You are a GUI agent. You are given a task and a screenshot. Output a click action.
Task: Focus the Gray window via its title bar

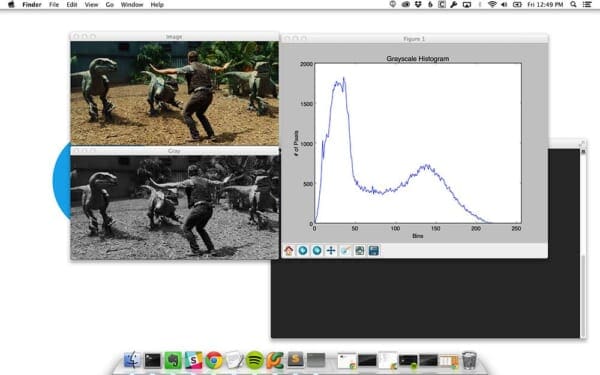click(x=175, y=151)
